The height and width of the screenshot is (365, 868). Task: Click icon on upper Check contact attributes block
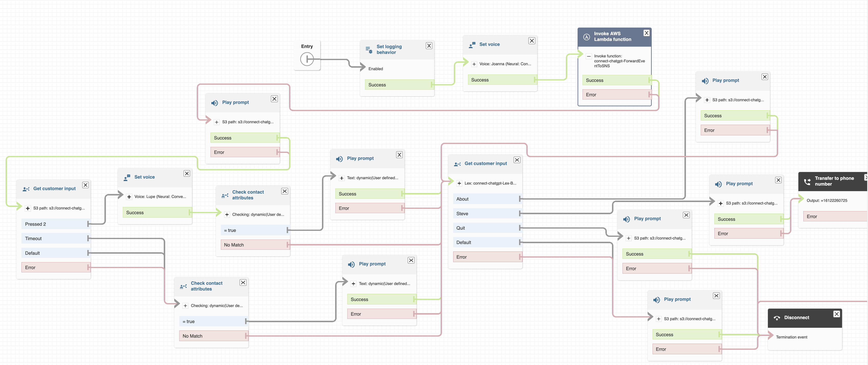(225, 195)
